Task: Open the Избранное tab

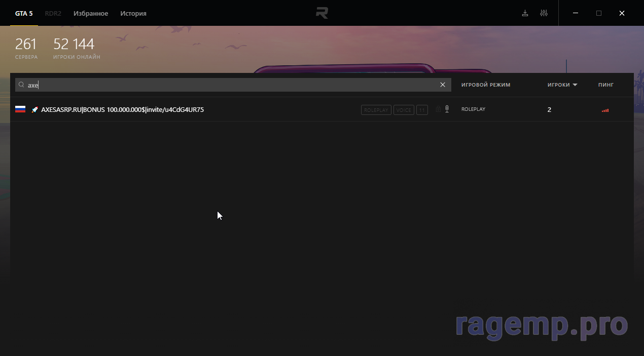Action: pyautogui.click(x=91, y=13)
